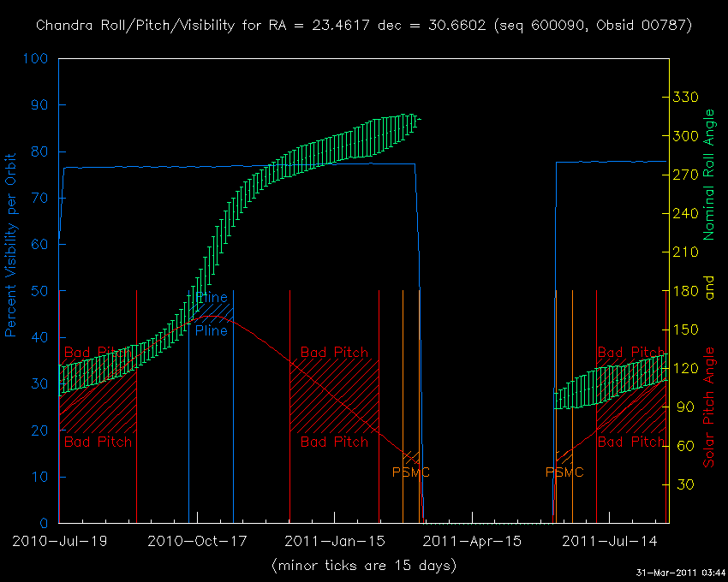Click the 330 tick on right axis
The height and width of the screenshot is (582, 728).
tap(688, 97)
